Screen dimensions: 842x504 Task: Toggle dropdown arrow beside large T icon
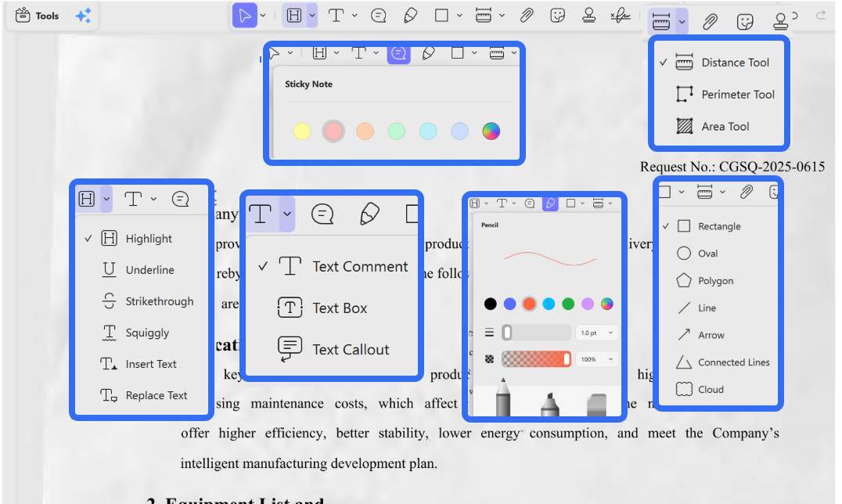tap(287, 214)
